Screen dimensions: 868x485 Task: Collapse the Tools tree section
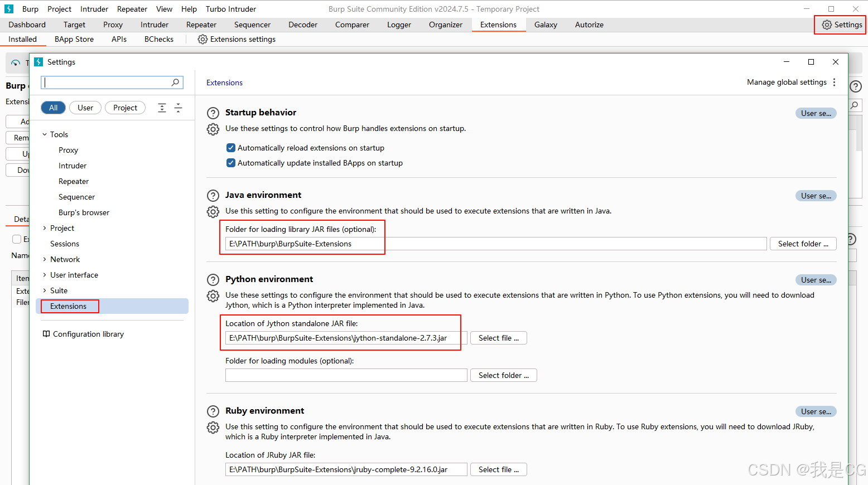(x=45, y=134)
